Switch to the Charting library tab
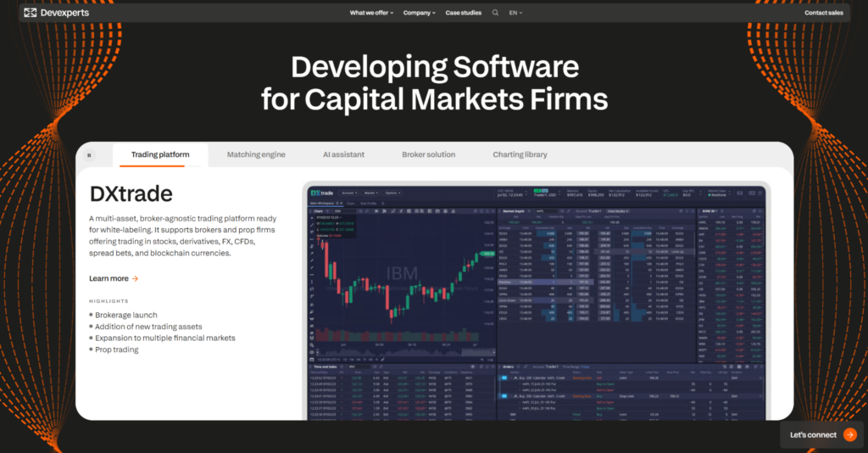The image size is (868, 453). [x=520, y=154]
